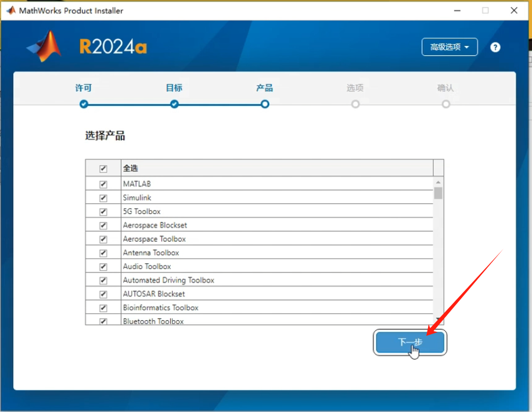This screenshot has height=412, width=532.
Task: Open the 高级选项 dropdown
Action: [450, 47]
